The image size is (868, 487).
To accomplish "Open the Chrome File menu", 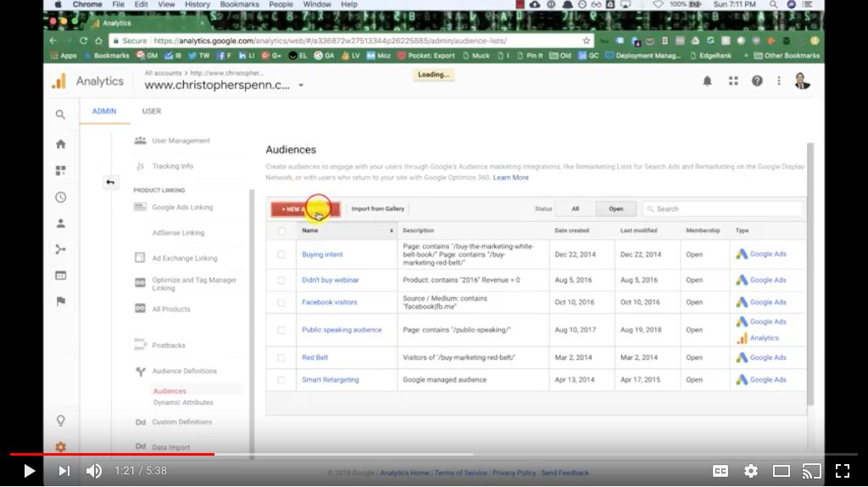I will pos(118,4).
